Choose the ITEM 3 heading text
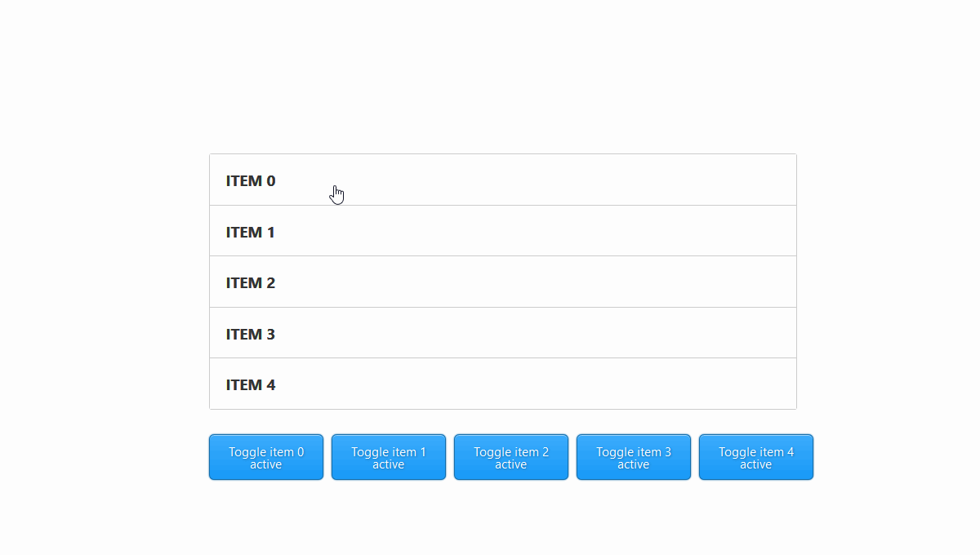The width and height of the screenshot is (980, 555). [251, 335]
